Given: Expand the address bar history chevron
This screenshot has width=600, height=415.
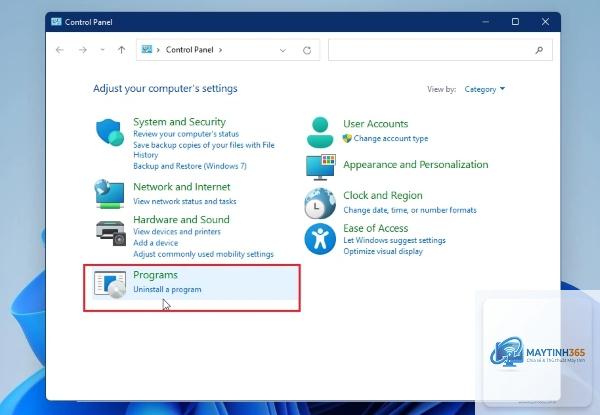Looking at the screenshot, I should click(283, 50).
